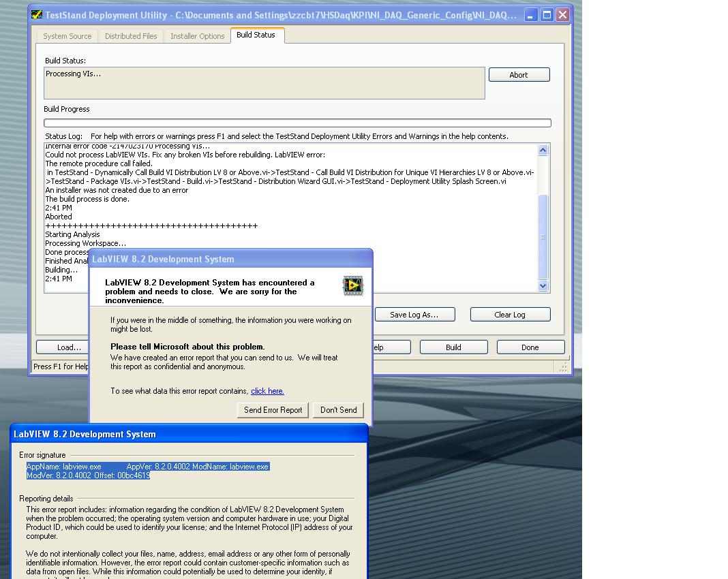The width and height of the screenshot is (728, 579).
Task: Click the window resize grip corner
Action: [x=563, y=367]
